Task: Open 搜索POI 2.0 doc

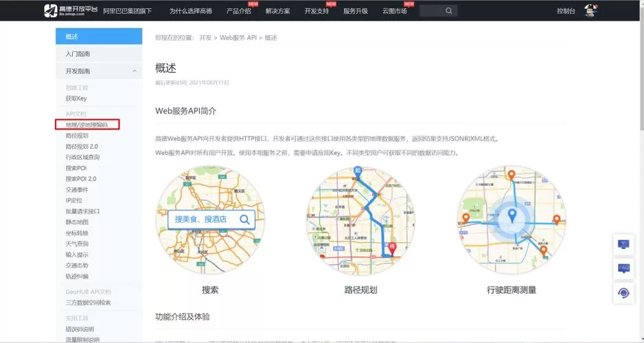Action: (x=81, y=179)
